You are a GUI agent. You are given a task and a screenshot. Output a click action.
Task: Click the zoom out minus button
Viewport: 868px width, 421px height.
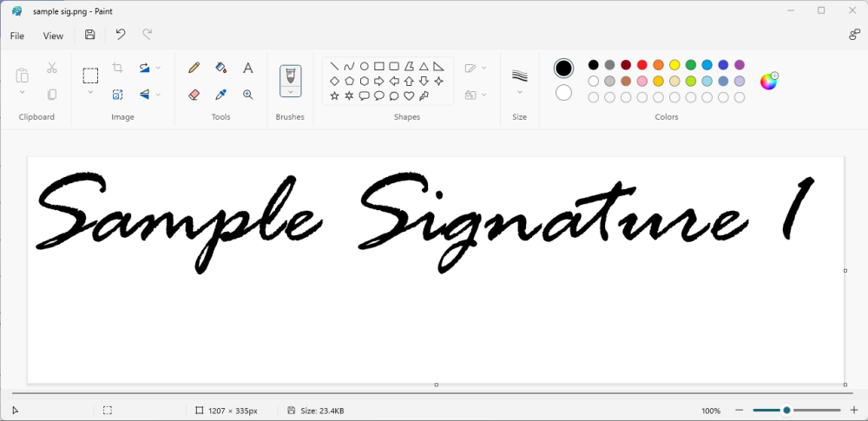pyautogui.click(x=739, y=411)
